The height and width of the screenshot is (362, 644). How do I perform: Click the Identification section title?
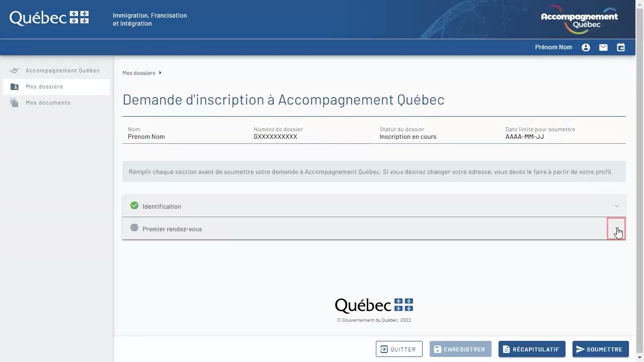tap(162, 207)
